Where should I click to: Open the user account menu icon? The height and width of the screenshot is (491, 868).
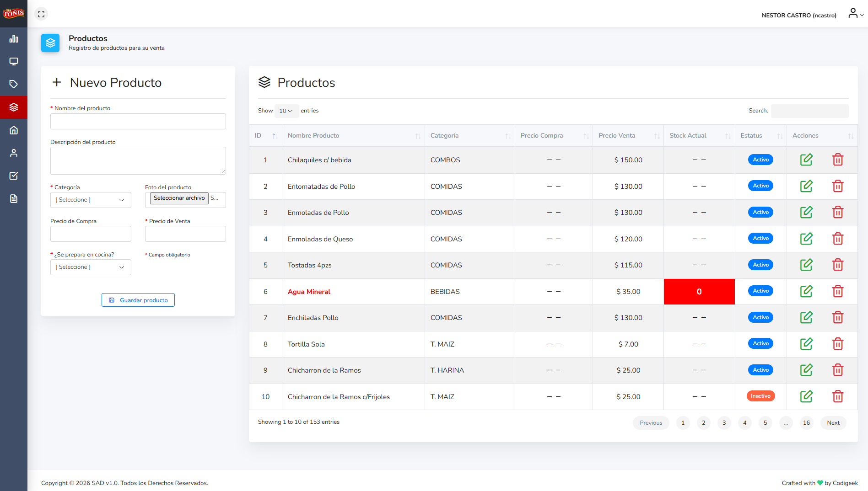point(856,14)
